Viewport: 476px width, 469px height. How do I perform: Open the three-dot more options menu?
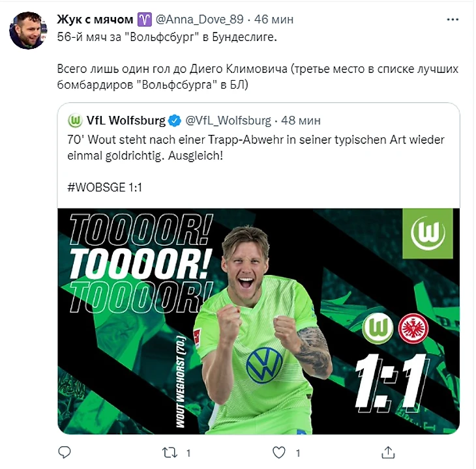coord(453,20)
